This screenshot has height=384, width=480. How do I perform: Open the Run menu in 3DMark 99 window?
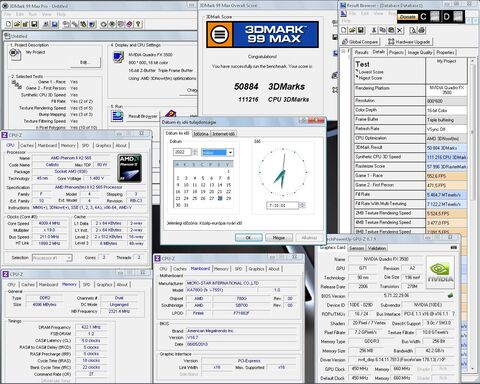pyautogui.click(x=33, y=14)
